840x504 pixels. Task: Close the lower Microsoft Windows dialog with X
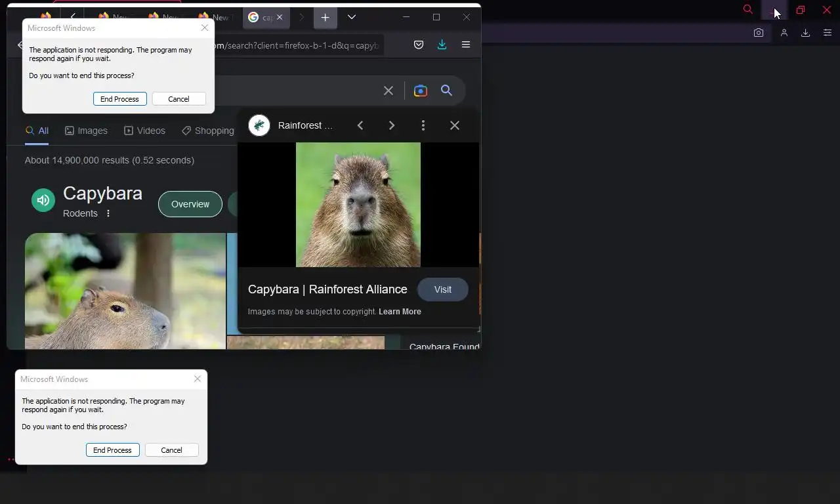(x=198, y=379)
